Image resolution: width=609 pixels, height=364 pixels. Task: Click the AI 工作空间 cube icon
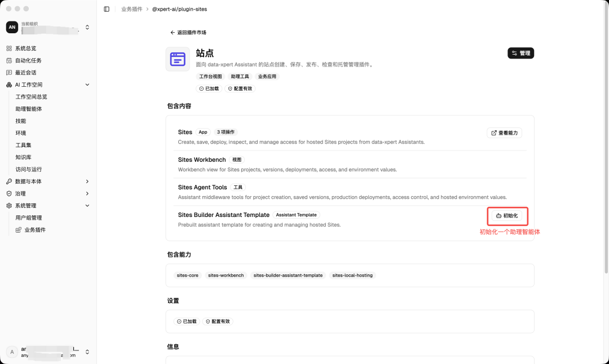point(9,85)
